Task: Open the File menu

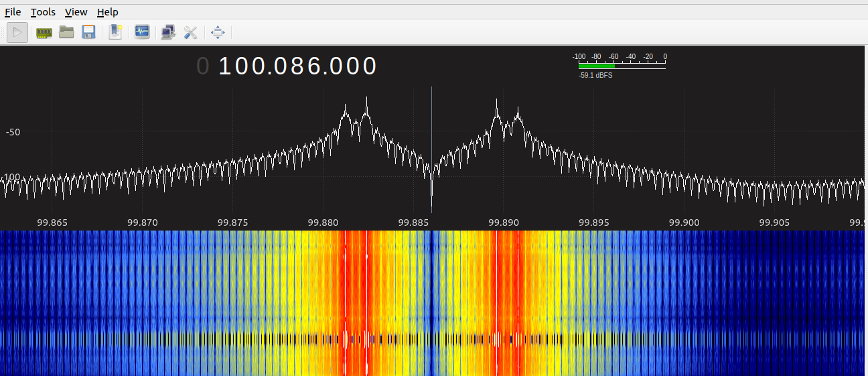Action: [x=13, y=12]
